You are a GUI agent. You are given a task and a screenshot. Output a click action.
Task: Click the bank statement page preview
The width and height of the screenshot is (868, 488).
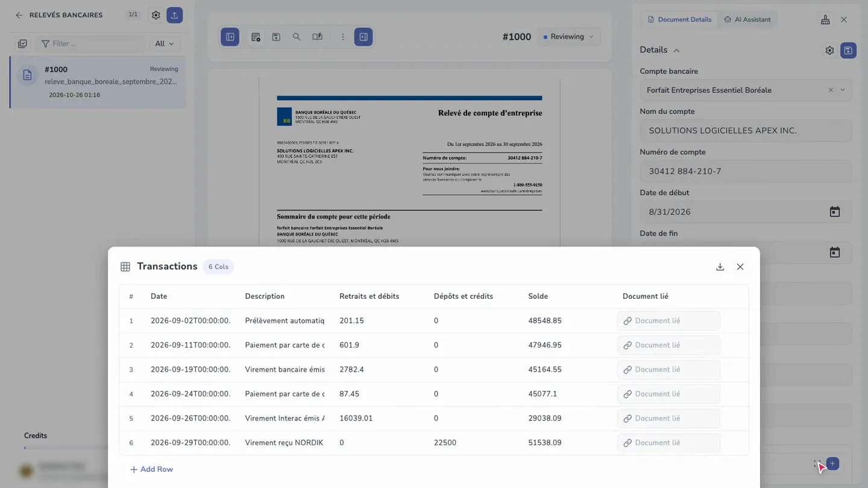409,163
